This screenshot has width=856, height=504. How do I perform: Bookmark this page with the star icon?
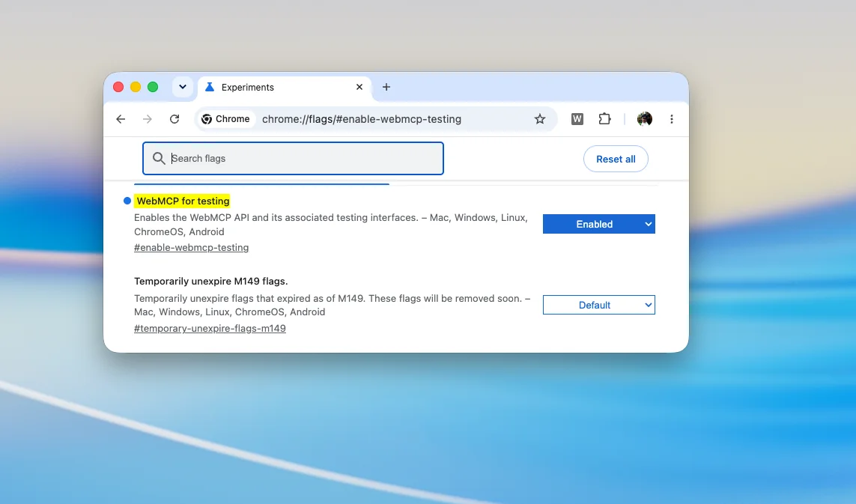[540, 119]
